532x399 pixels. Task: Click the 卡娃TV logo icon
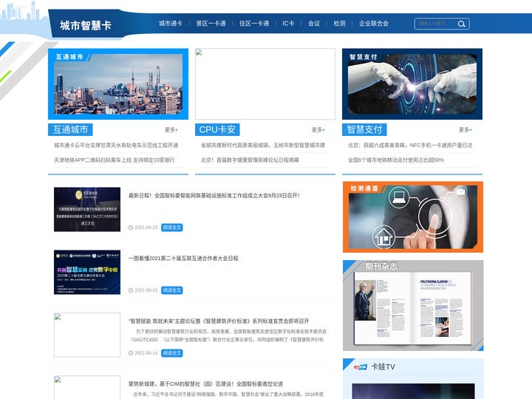(x=361, y=366)
